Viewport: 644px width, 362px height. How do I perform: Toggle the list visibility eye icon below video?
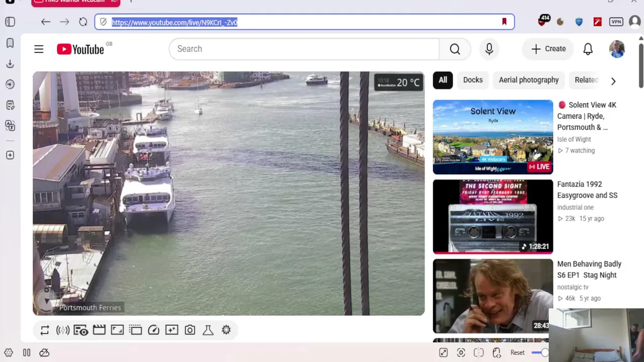tap(81, 330)
